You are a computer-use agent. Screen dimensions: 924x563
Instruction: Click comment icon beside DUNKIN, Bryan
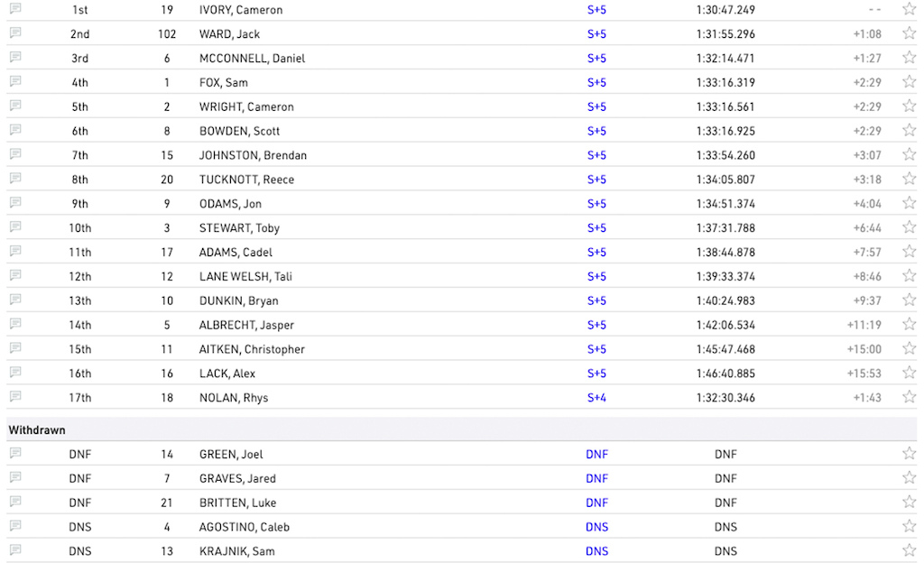tap(16, 300)
